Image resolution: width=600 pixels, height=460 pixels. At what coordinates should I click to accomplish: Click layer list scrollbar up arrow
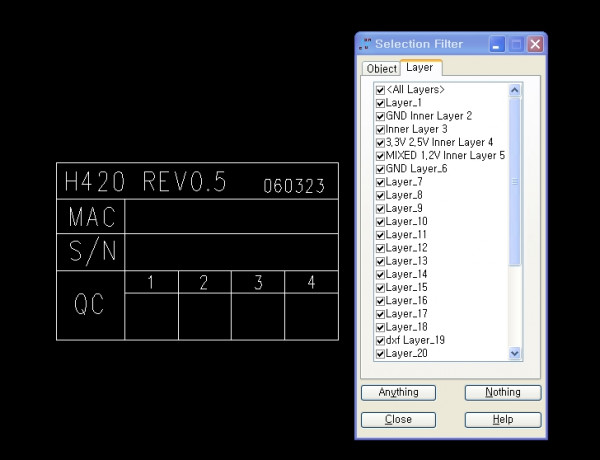point(515,90)
